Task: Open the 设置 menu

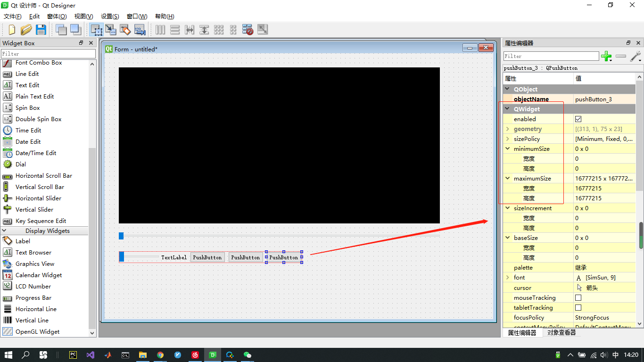Action: click(109, 16)
